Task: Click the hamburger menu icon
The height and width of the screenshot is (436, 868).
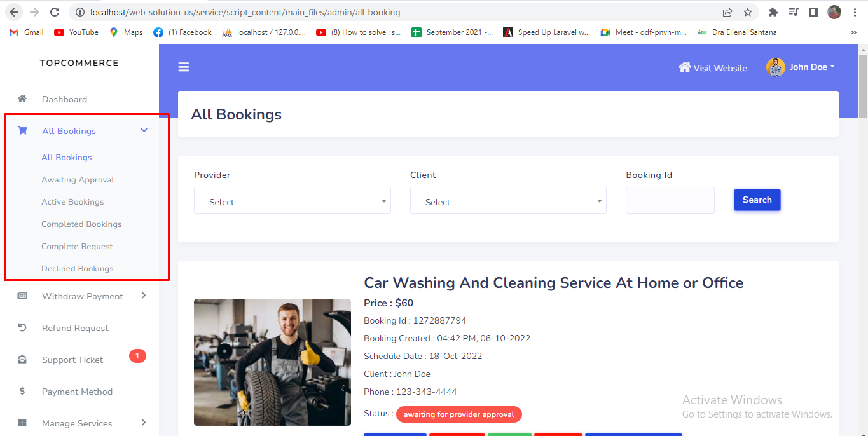Action: click(184, 67)
